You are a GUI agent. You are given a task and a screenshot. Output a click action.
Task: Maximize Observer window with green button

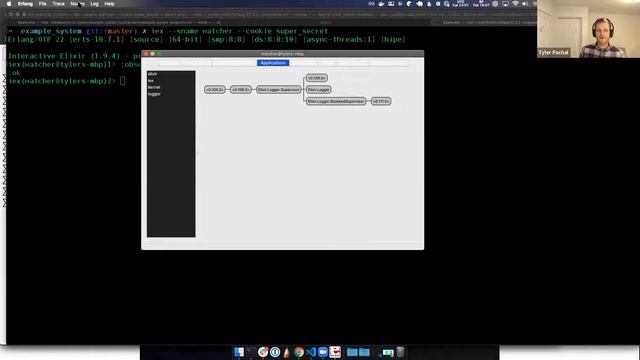click(x=159, y=53)
